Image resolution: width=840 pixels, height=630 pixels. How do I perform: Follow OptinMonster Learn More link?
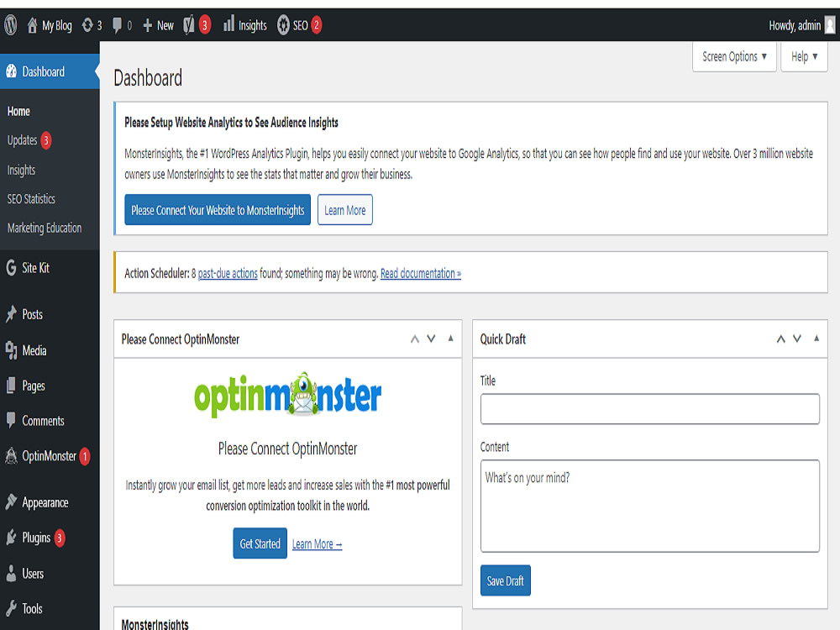point(318,543)
